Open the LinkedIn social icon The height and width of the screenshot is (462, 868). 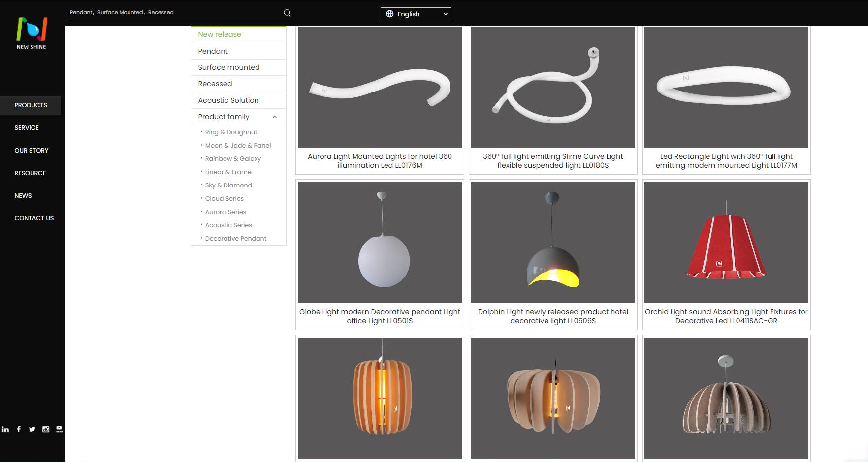(5, 429)
